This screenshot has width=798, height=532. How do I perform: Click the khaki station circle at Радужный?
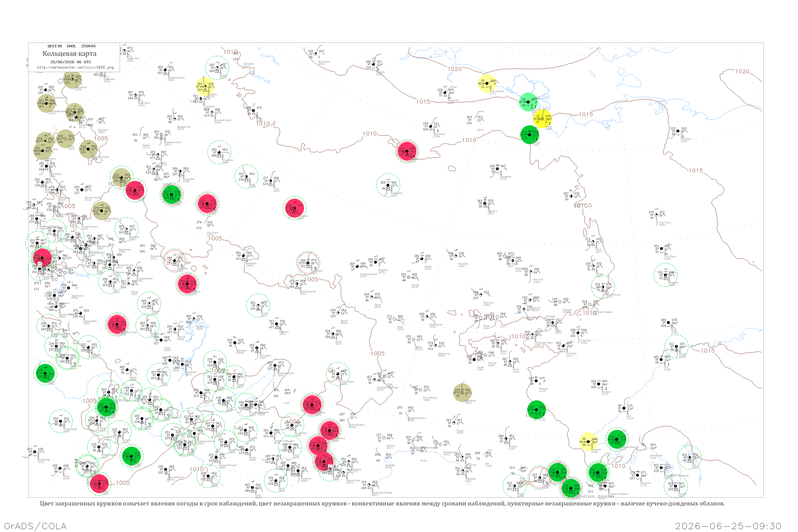pyautogui.click(x=72, y=79)
